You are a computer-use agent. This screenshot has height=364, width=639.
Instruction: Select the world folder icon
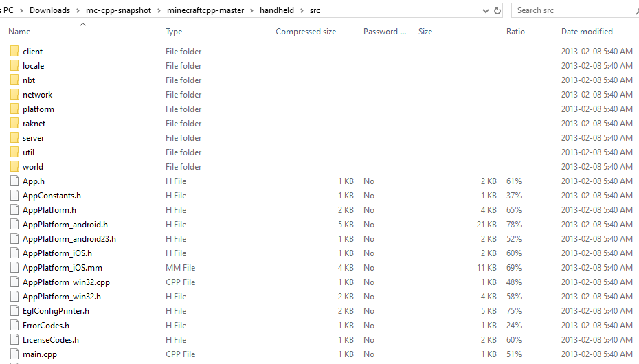[14, 166]
